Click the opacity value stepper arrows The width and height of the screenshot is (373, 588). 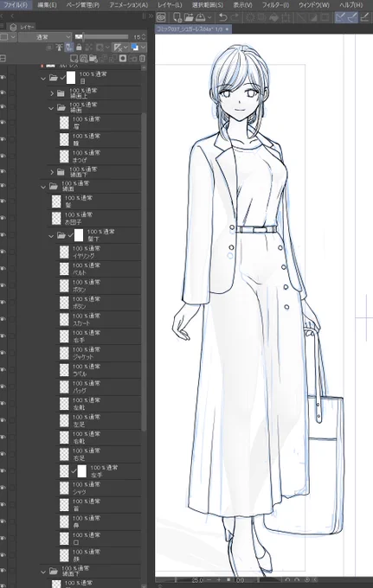(144, 37)
